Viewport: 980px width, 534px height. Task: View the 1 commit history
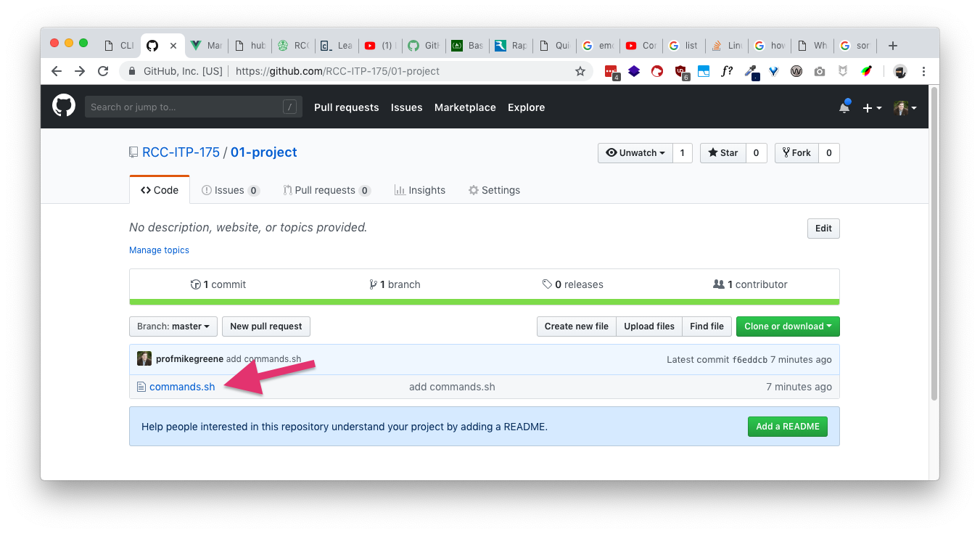coord(218,284)
